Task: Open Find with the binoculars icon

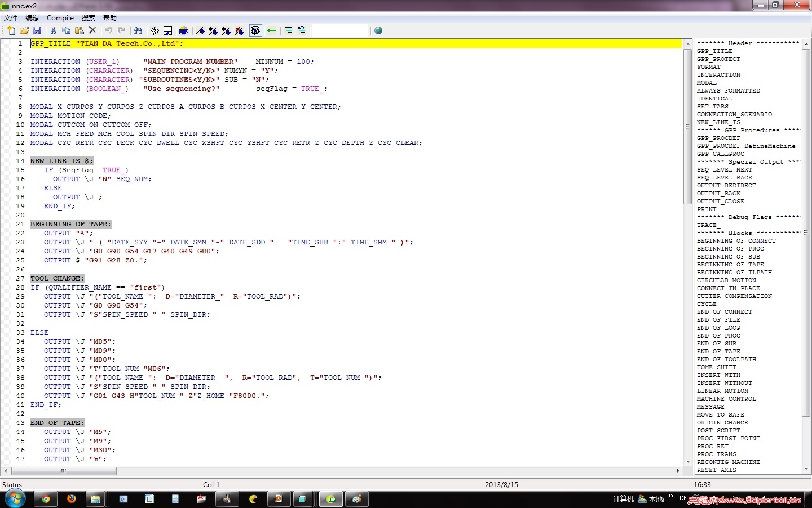Action: [138, 30]
